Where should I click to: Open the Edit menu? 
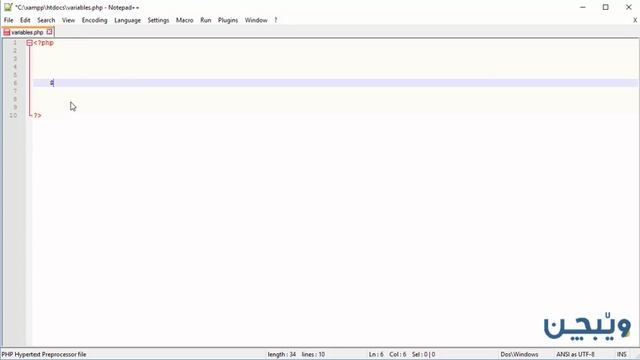(25, 20)
